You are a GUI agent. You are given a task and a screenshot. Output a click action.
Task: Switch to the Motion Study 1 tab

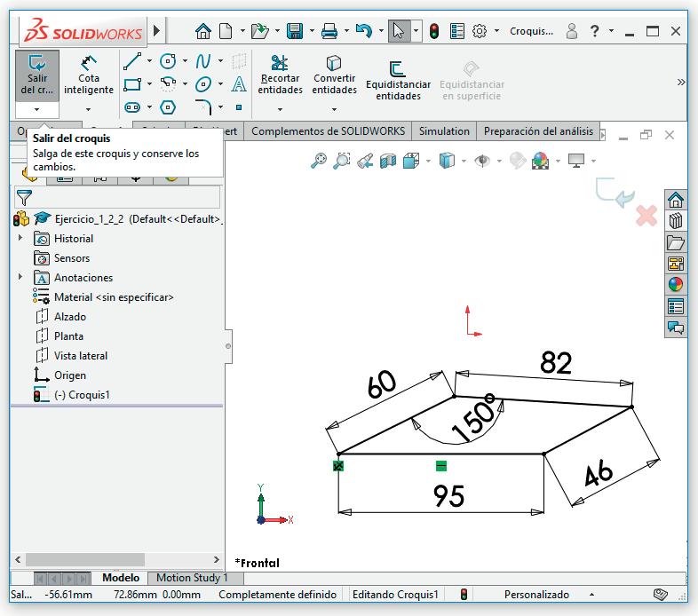point(192,578)
